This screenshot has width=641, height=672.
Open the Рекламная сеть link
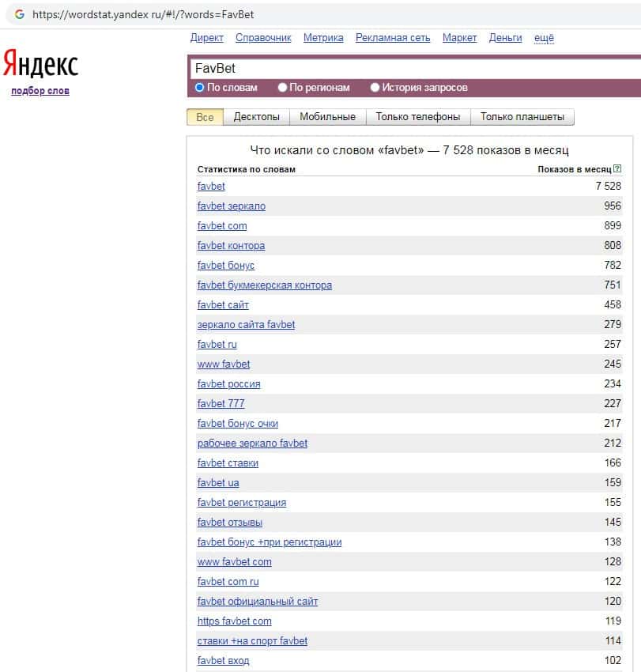(393, 38)
